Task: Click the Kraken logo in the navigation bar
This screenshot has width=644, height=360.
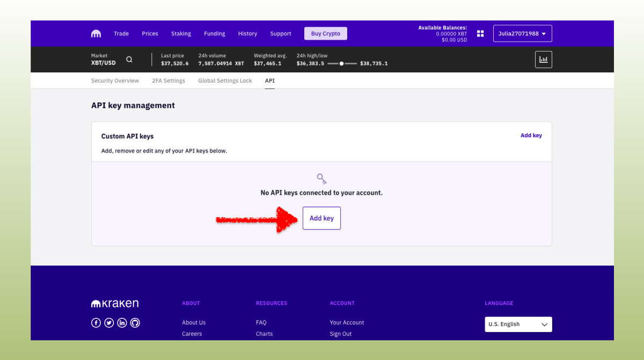Action: (x=96, y=33)
